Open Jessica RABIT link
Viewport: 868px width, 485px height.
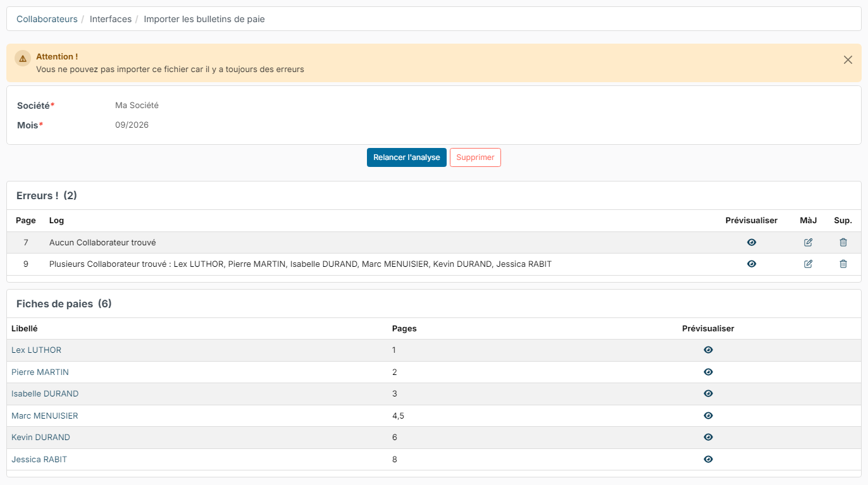(39, 459)
